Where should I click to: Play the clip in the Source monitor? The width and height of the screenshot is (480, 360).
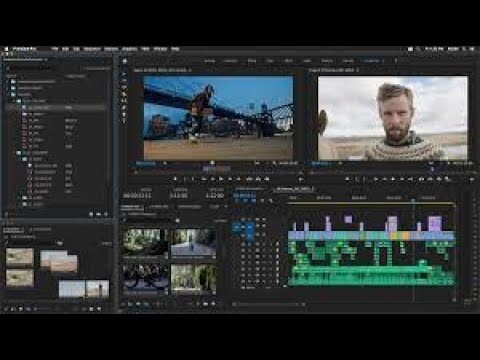click(x=221, y=179)
